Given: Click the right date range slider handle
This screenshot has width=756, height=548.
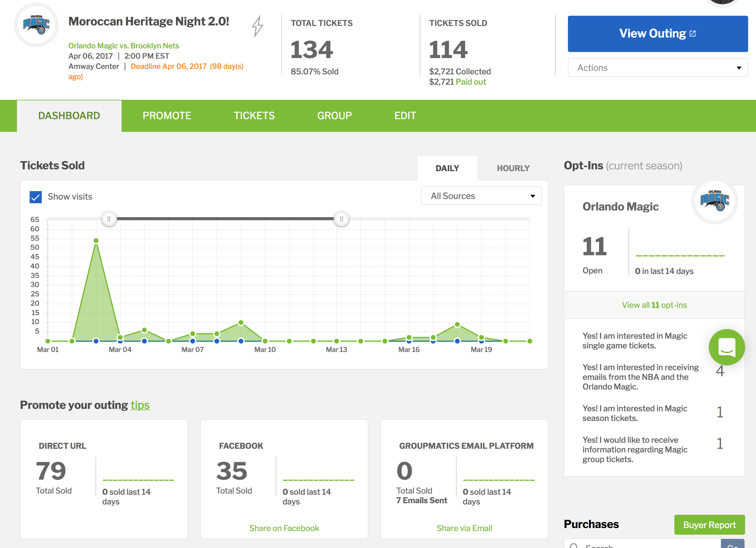Looking at the screenshot, I should [341, 219].
